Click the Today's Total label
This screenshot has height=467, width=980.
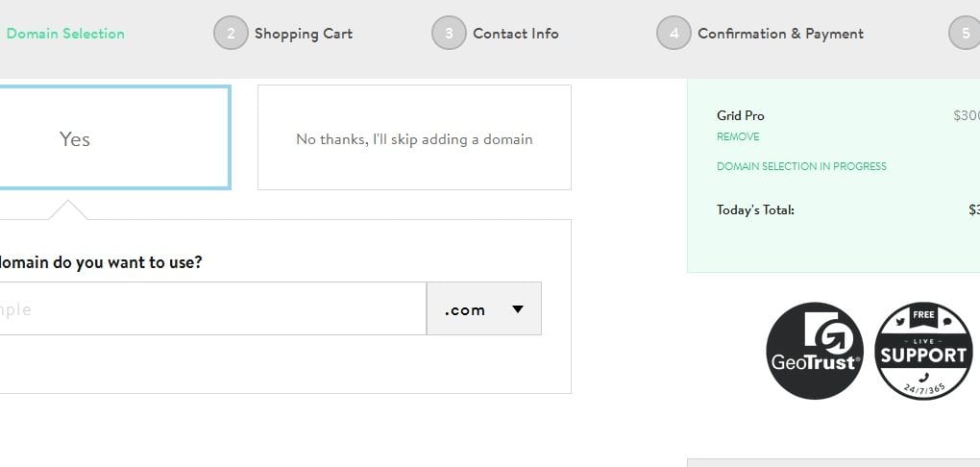[x=755, y=210]
